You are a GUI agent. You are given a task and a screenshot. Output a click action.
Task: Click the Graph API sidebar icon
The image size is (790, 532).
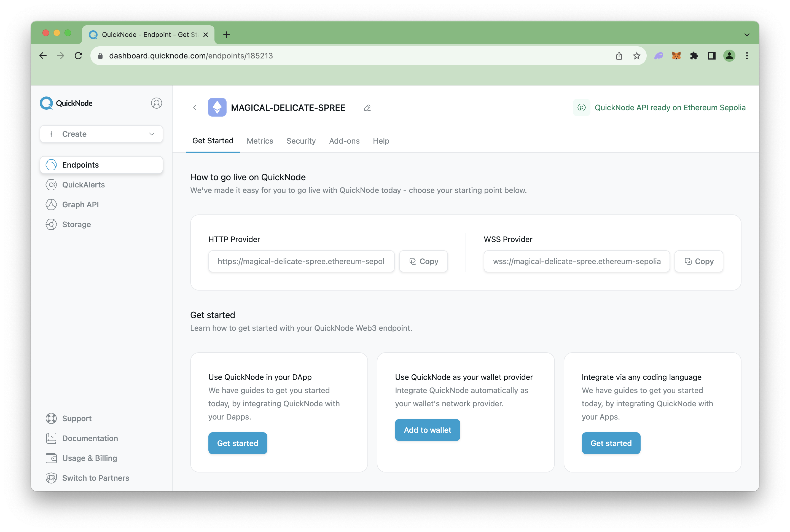point(51,205)
